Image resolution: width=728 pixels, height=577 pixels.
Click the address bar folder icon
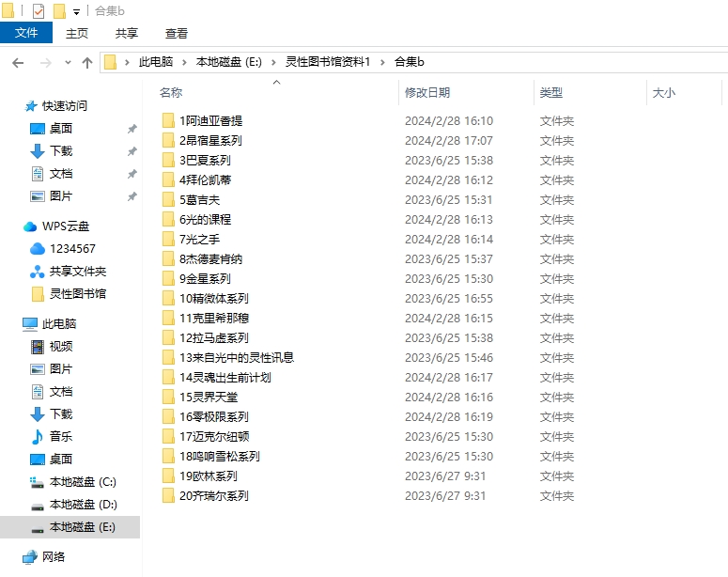coord(110,62)
